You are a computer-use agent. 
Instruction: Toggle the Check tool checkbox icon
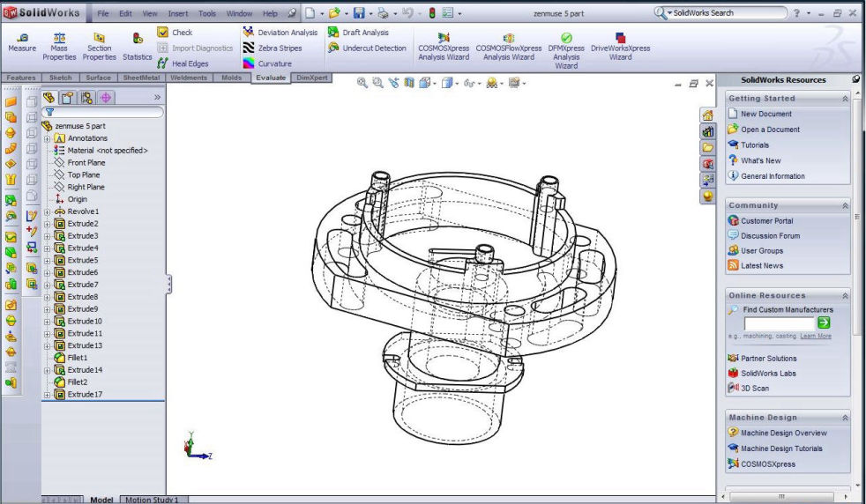click(162, 33)
